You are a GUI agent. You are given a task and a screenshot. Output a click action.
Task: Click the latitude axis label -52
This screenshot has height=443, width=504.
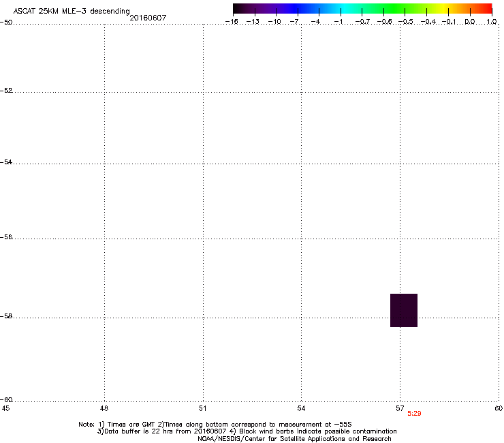6,91
